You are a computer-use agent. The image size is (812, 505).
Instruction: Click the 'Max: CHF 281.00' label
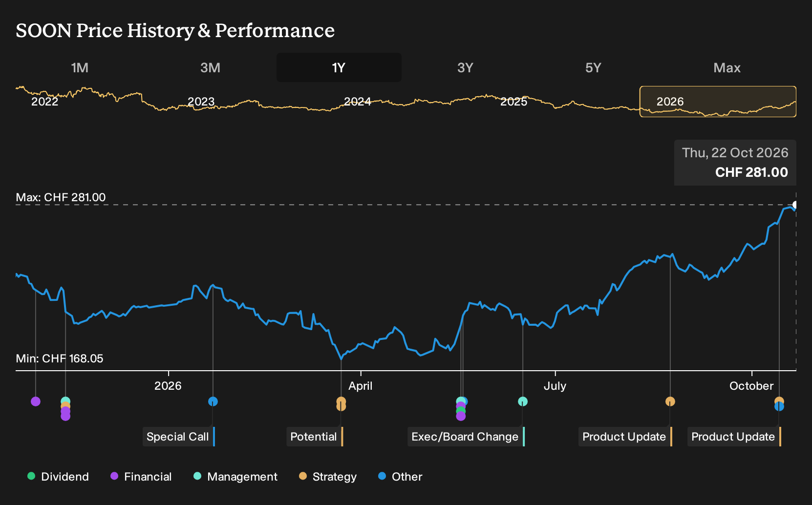61,197
